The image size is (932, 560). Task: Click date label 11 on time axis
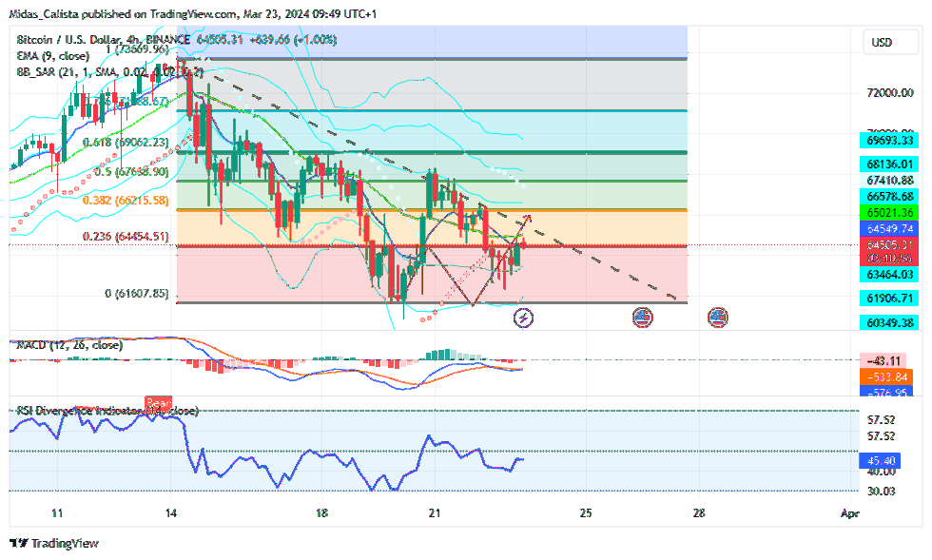pyautogui.click(x=57, y=513)
